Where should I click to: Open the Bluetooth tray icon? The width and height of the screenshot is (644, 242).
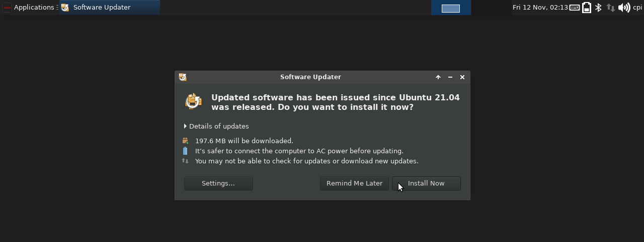pyautogui.click(x=598, y=8)
